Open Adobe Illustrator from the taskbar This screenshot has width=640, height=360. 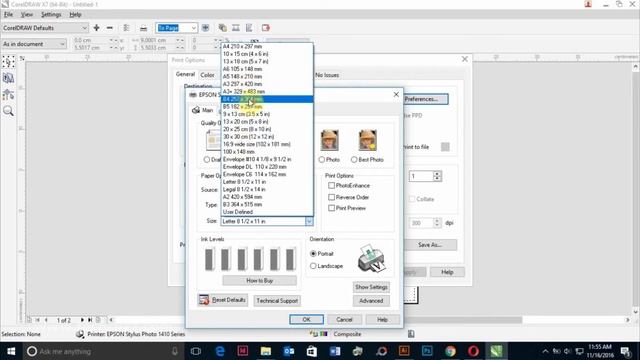[x=404, y=351]
